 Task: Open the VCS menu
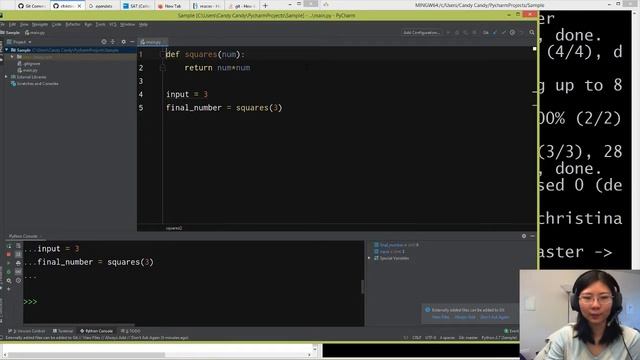click(113, 24)
